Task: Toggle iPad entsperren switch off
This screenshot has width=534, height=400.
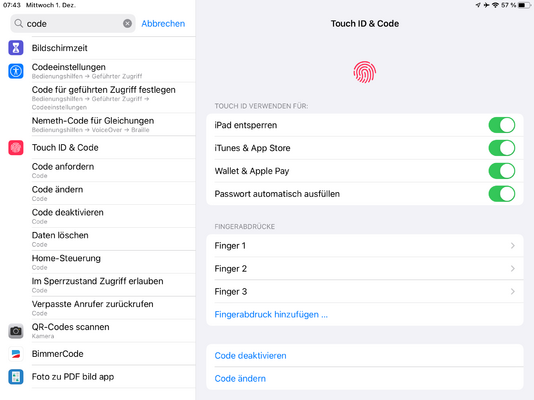Action: [502, 125]
